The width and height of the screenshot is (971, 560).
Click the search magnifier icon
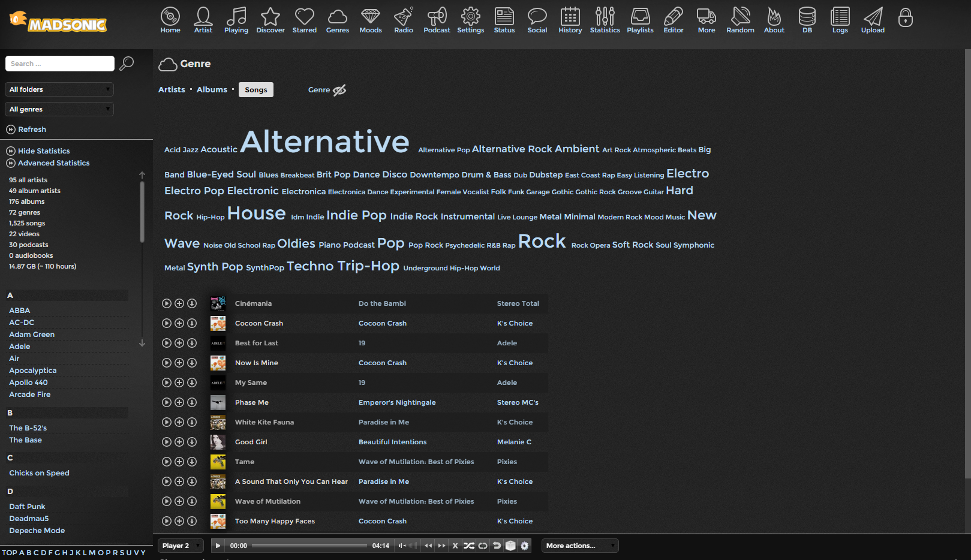coord(127,64)
